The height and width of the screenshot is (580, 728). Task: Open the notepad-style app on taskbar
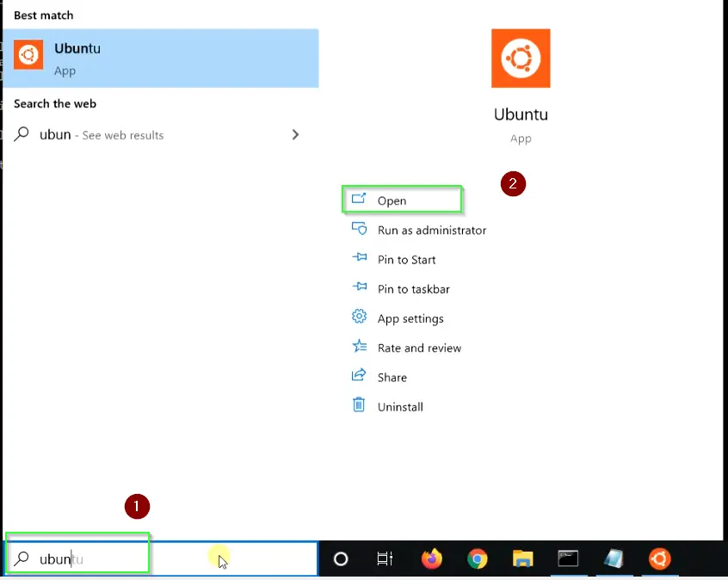click(x=614, y=558)
